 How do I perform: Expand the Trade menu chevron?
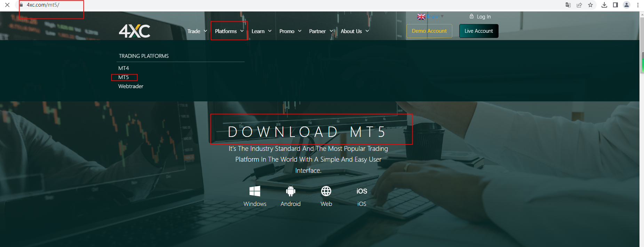[205, 31]
